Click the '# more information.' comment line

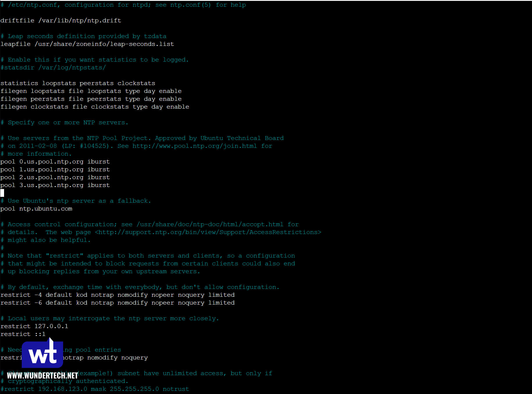pyautogui.click(x=36, y=154)
